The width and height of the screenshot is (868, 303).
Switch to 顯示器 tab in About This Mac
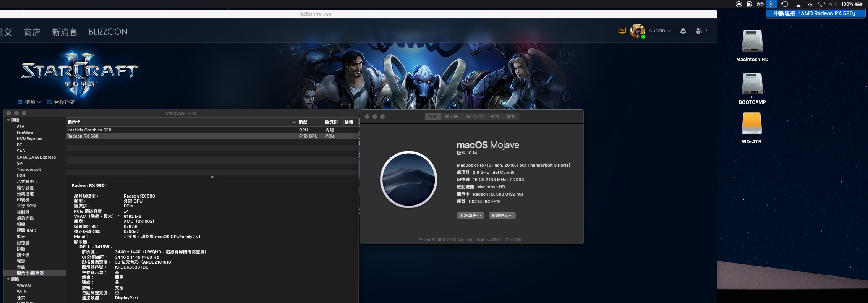tap(451, 117)
